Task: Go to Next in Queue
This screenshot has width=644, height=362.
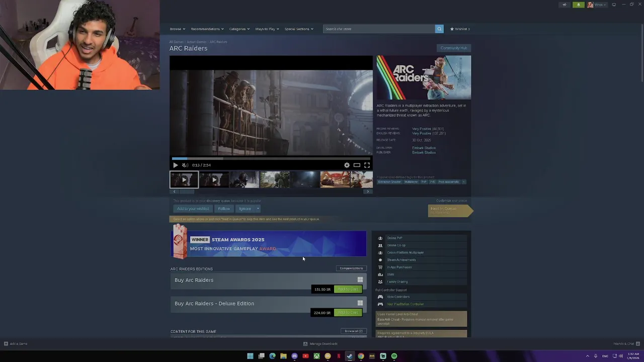Action: [x=450, y=210]
